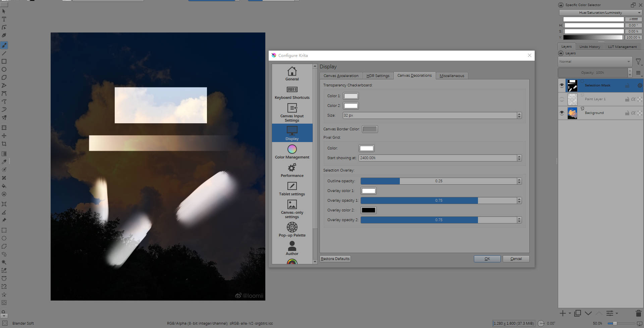644x328 pixels.
Task: Open the add layer dropdown arrow
Action: (570, 314)
